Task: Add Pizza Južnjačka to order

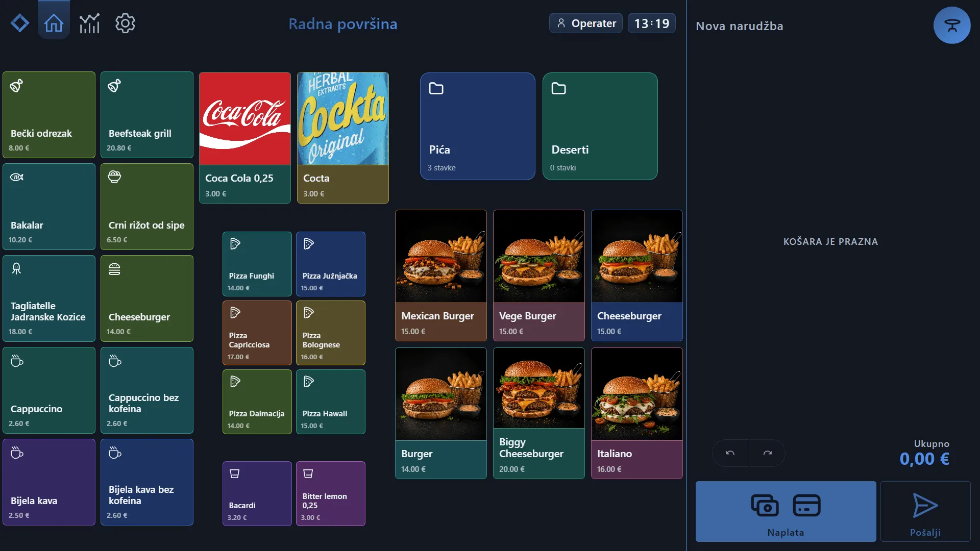Action: (331, 264)
